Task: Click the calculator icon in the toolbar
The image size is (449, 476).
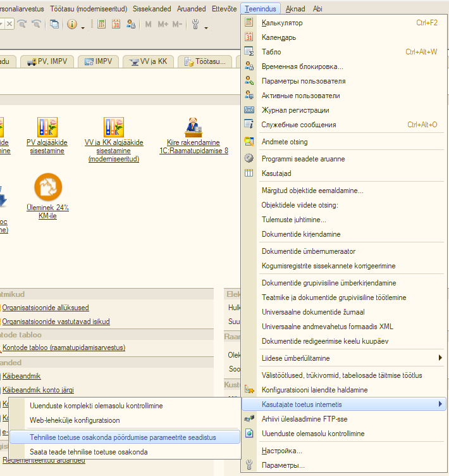Action: pyautogui.click(x=102, y=24)
